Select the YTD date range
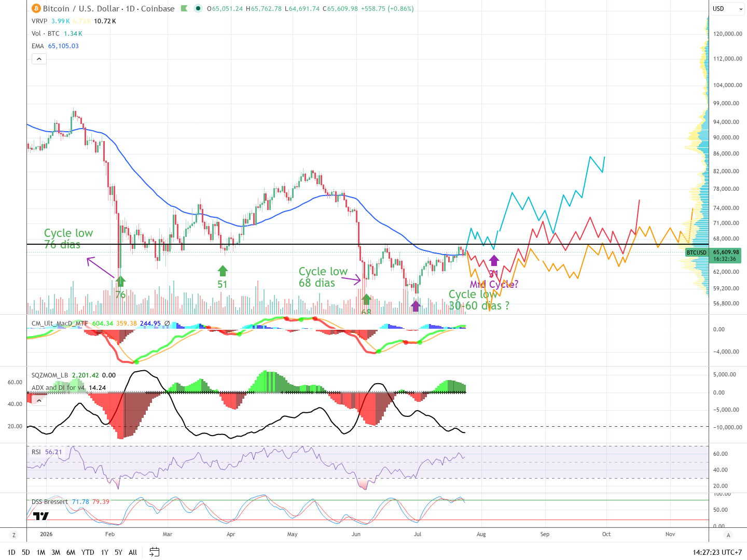The width and height of the screenshot is (747, 560). [x=88, y=552]
